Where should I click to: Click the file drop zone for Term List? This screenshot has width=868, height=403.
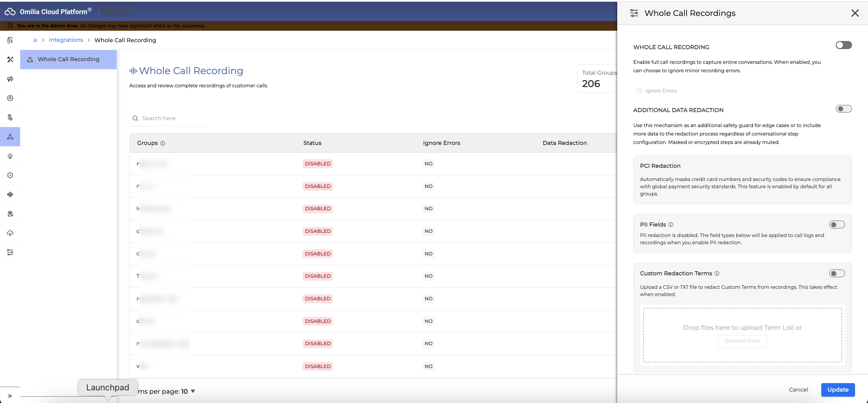point(742,335)
